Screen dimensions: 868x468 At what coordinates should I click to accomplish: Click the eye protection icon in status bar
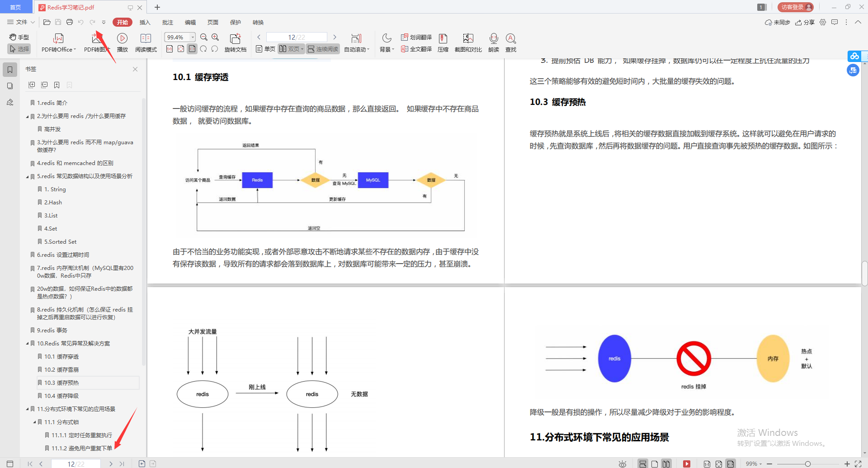[623, 464]
